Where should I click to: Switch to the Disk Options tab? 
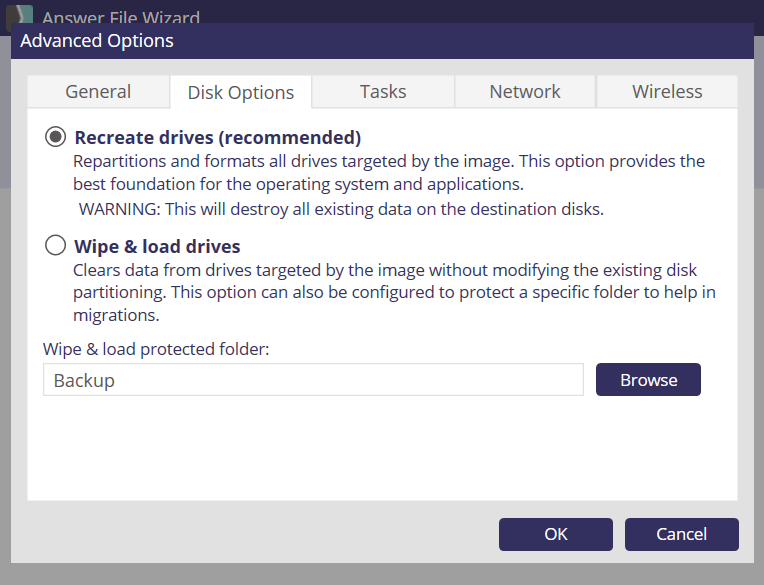coord(241,92)
